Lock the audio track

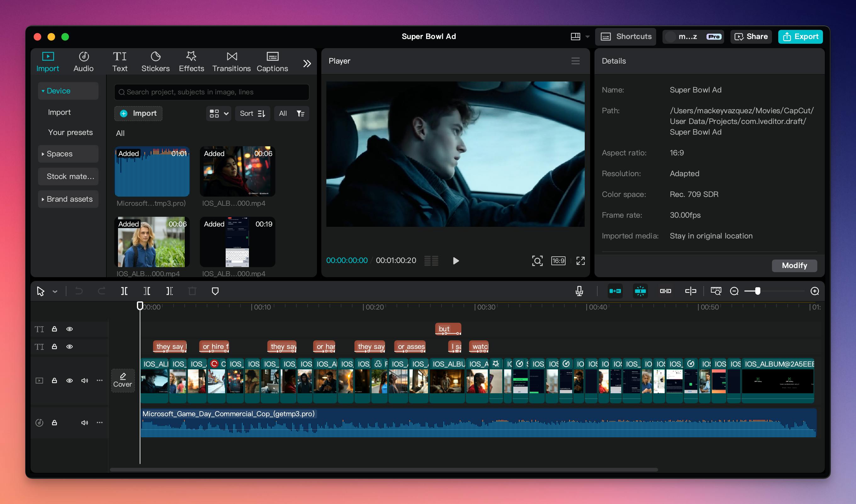tap(54, 423)
